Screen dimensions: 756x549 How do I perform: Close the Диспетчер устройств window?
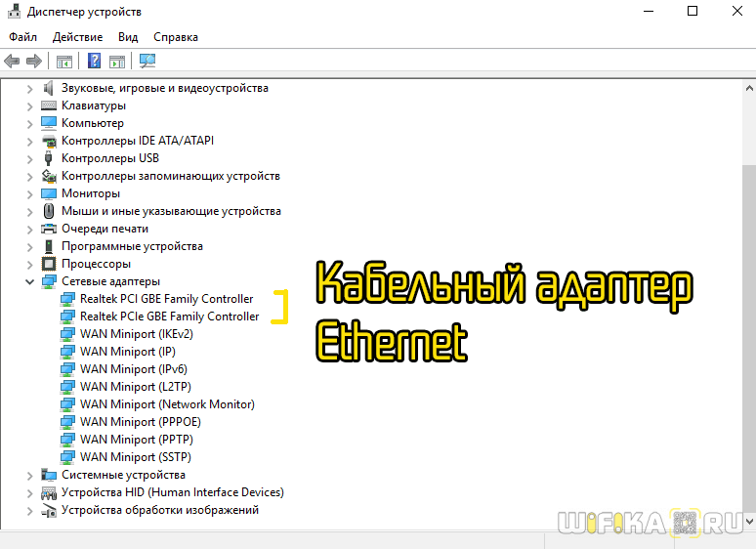(736, 11)
